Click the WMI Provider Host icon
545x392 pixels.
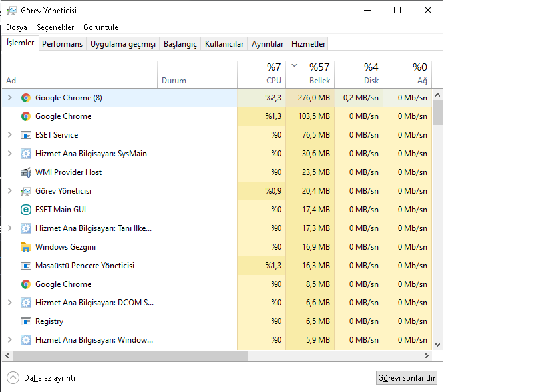[26, 172]
